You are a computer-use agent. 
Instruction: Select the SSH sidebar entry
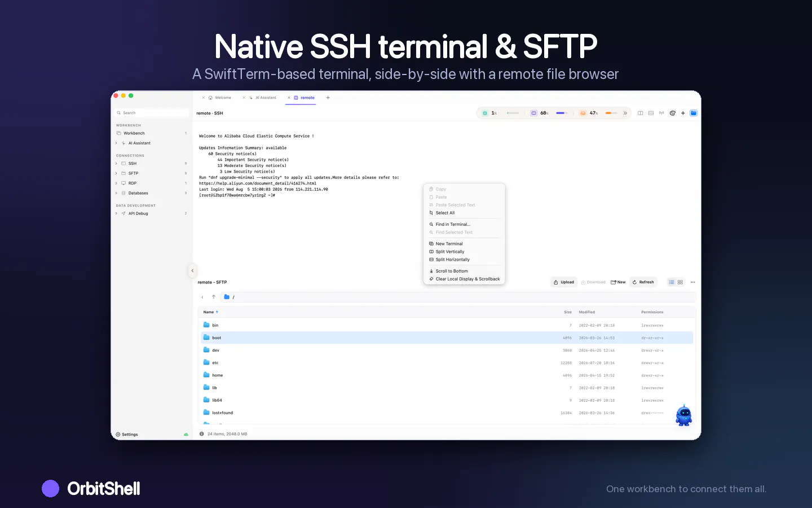[151, 164]
